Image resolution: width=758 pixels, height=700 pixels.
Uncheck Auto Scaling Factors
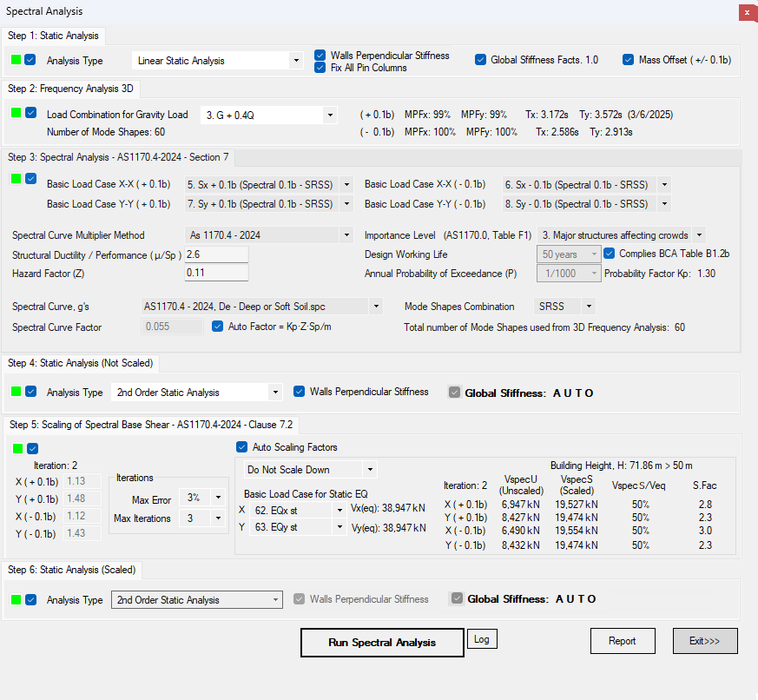[241, 447]
